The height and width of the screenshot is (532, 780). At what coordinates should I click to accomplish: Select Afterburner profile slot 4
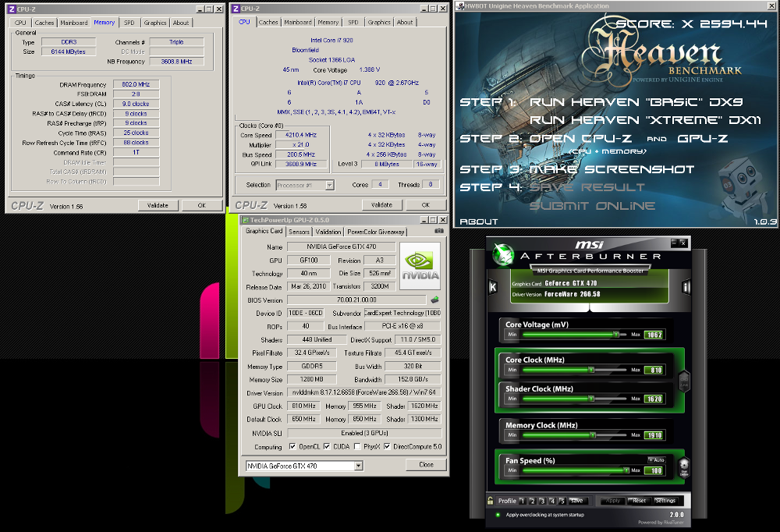(552, 501)
